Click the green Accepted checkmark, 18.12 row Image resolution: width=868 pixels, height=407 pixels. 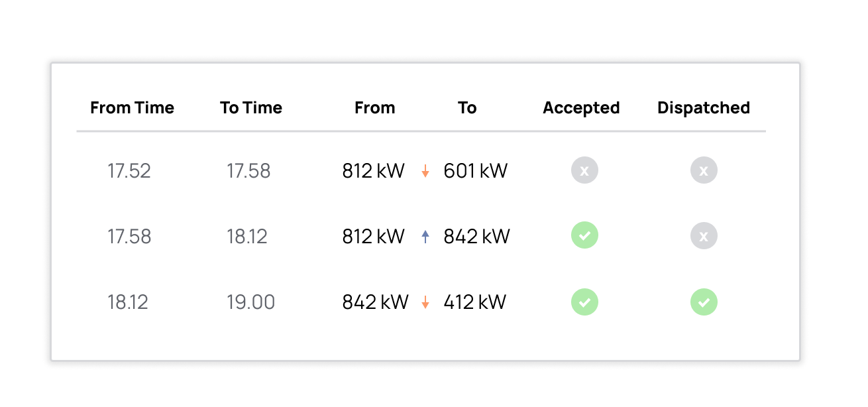coord(584,302)
